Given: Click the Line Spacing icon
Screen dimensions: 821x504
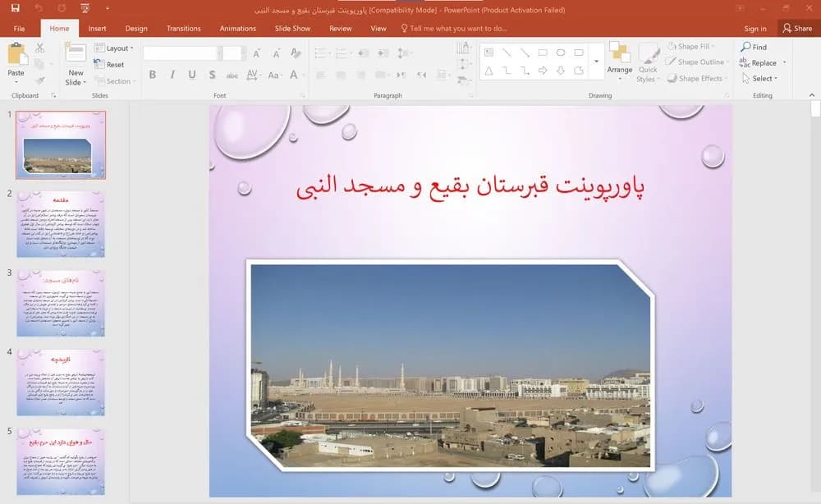Looking at the screenshot, I should pyautogui.click(x=403, y=53).
